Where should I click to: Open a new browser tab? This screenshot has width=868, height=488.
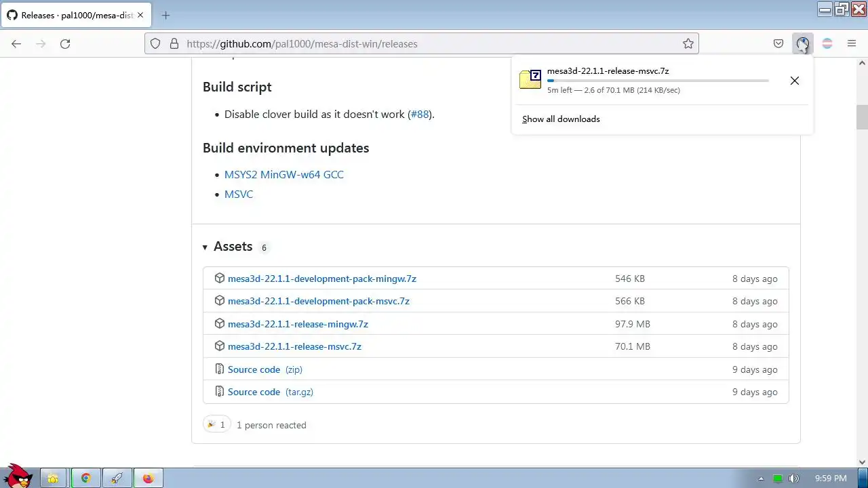pos(165,15)
